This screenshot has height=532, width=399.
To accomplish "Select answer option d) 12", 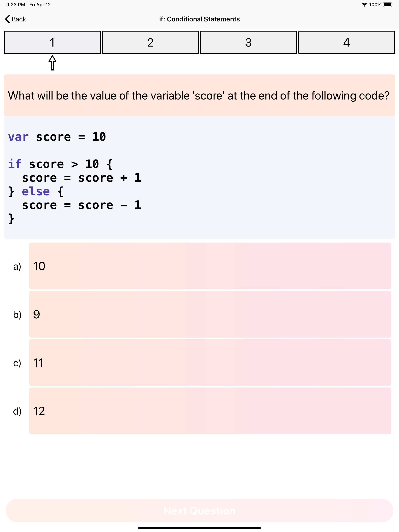I will (209, 411).
